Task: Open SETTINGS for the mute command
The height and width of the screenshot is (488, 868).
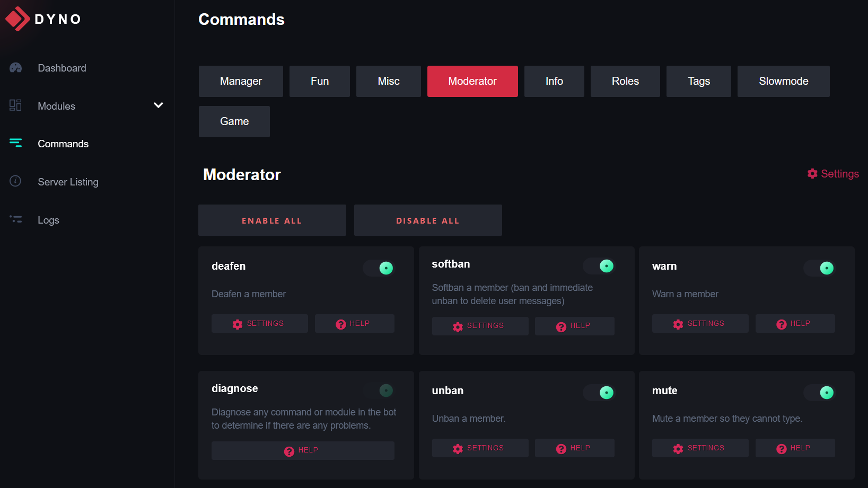Action: pyautogui.click(x=700, y=448)
